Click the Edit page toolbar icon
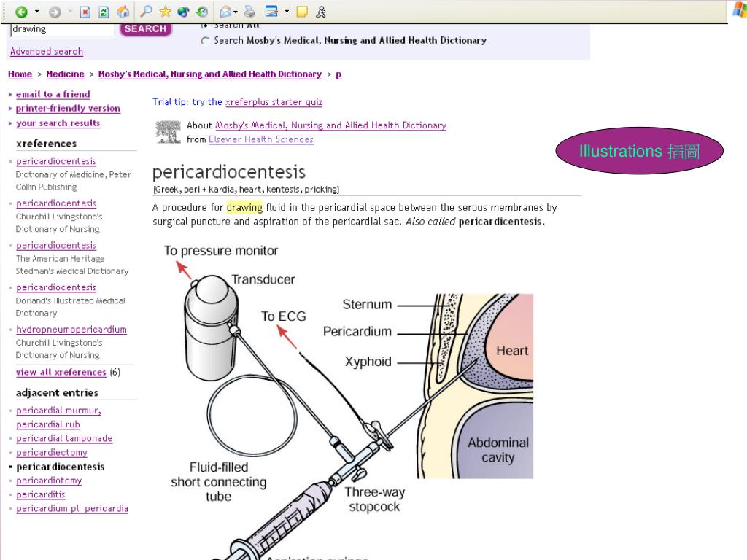Screen dimensions: 747x560 [x=271, y=12]
